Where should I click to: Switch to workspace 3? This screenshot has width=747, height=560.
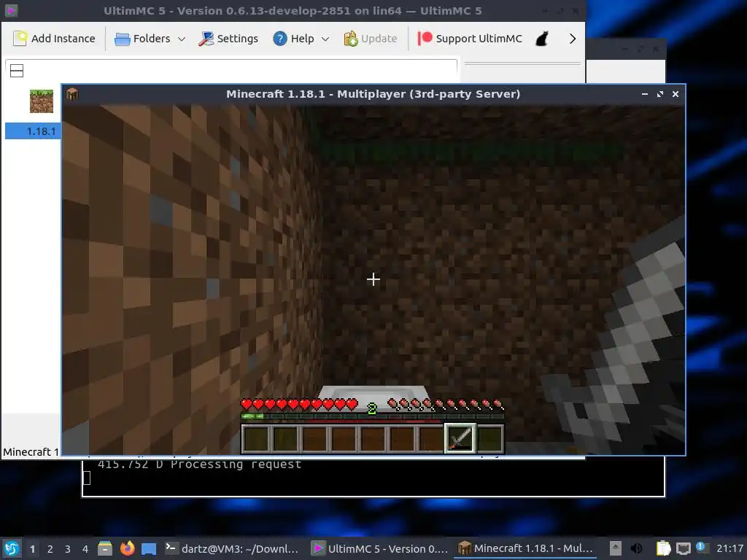[x=68, y=549]
